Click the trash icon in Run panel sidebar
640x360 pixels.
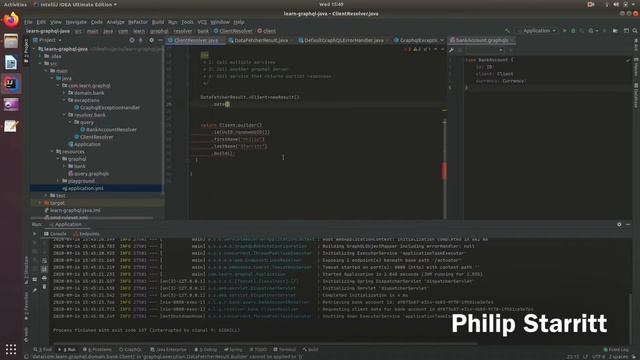click(44, 287)
